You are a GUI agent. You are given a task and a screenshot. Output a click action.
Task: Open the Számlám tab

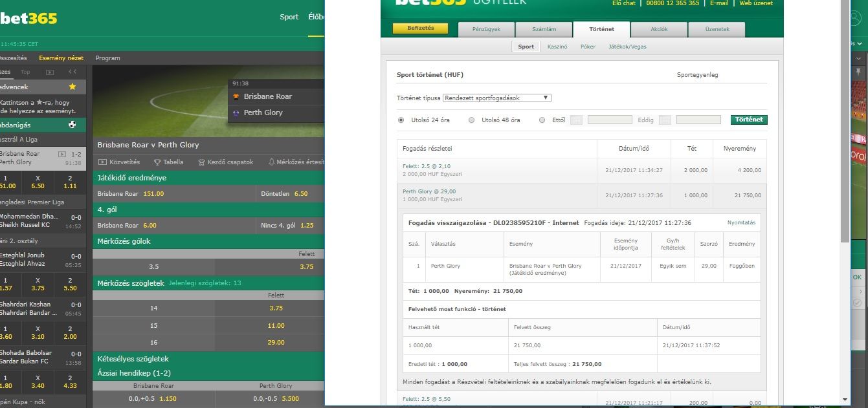coord(544,29)
